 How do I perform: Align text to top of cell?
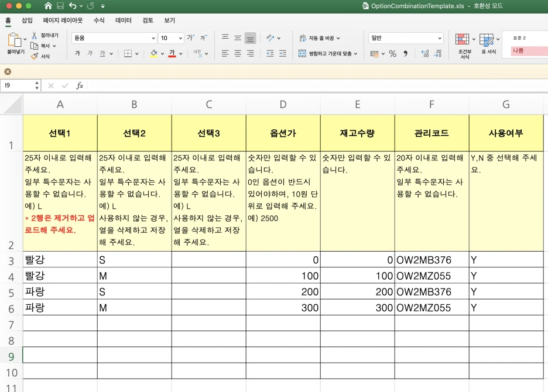pyautogui.click(x=225, y=37)
